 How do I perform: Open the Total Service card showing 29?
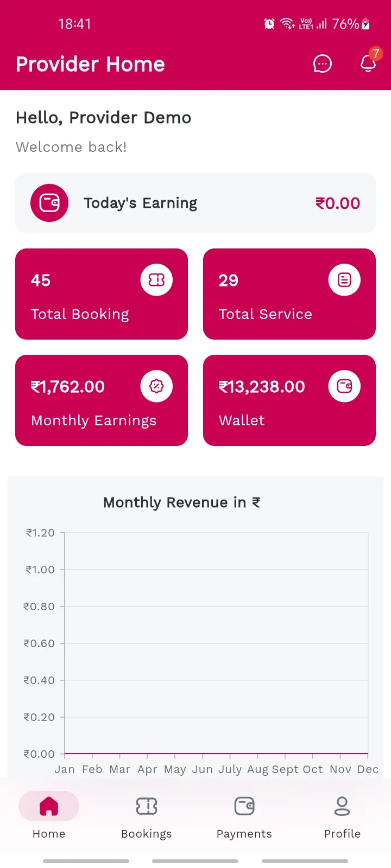[x=289, y=294]
